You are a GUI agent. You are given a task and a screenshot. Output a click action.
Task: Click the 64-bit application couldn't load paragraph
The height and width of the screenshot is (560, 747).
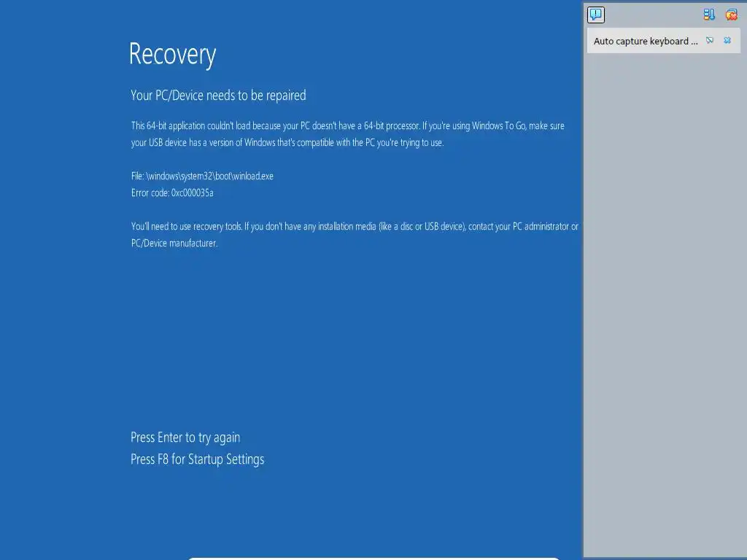point(348,134)
